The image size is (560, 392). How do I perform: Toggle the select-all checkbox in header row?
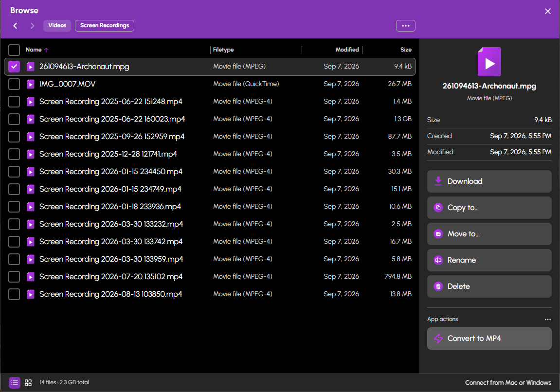tap(14, 50)
